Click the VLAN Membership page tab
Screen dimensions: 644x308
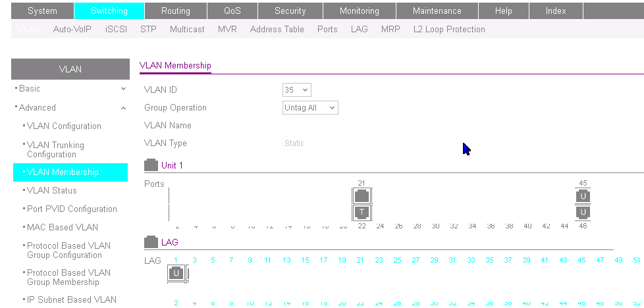pos(175,65)
